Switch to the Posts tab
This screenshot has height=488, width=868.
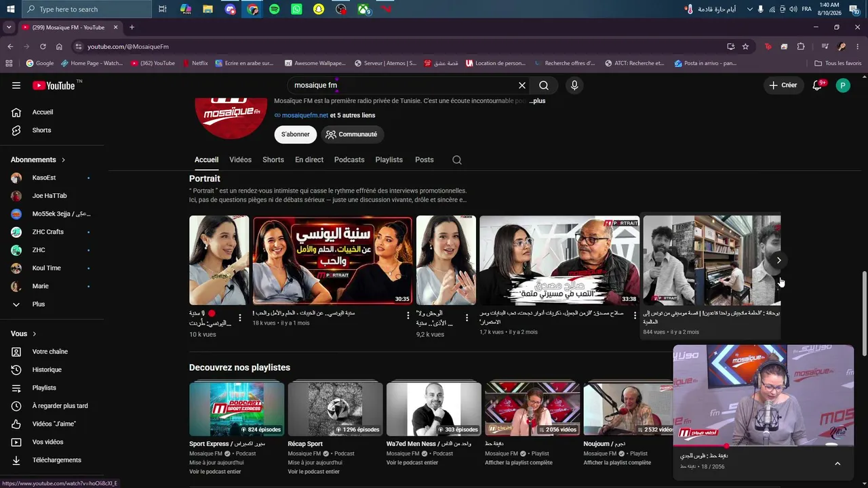[x=425, y=160]
